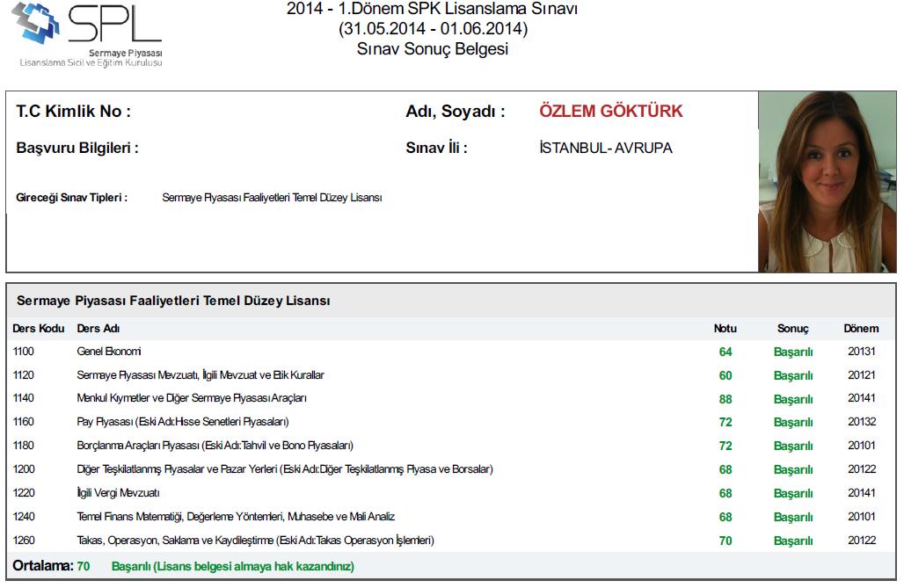Viewport: 904px width, 588px height.
Task: Click the bold results table section title
Action: pyautogui.click(x=173, y=301)
